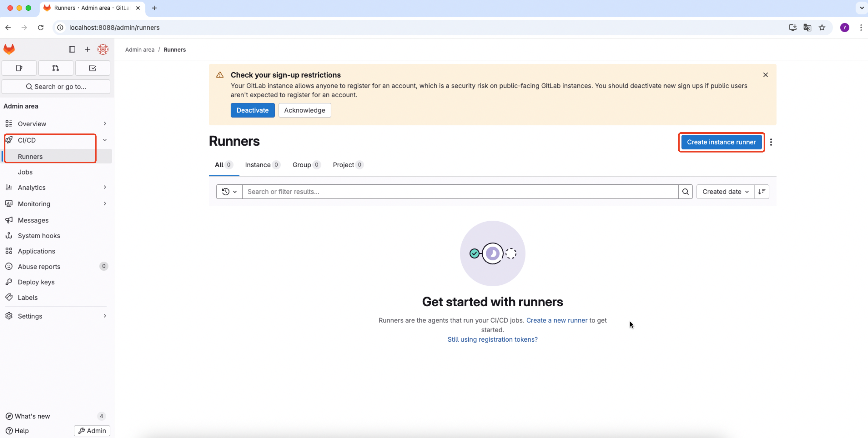
Task: Switch to the Instance tab
Action: [258, 165]
